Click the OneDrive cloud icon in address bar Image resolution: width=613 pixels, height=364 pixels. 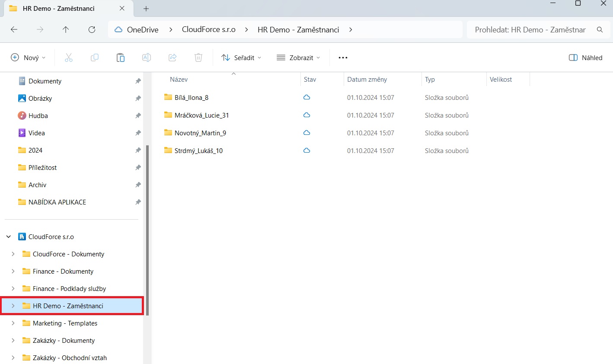pos(118,29)
